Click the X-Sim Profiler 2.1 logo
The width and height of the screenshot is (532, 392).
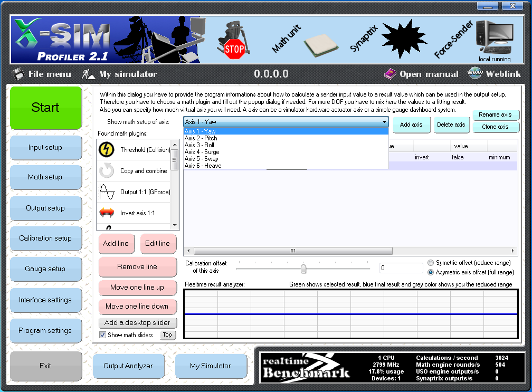(x=63, y=40)
